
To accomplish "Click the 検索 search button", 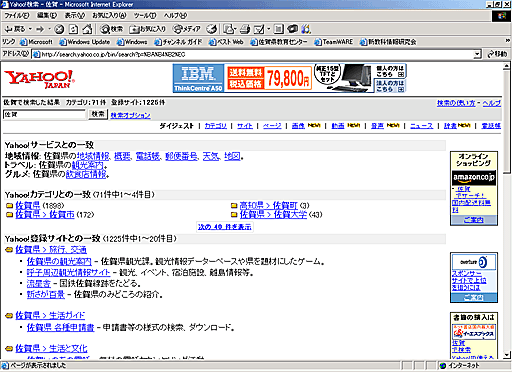I will [98, 114].
